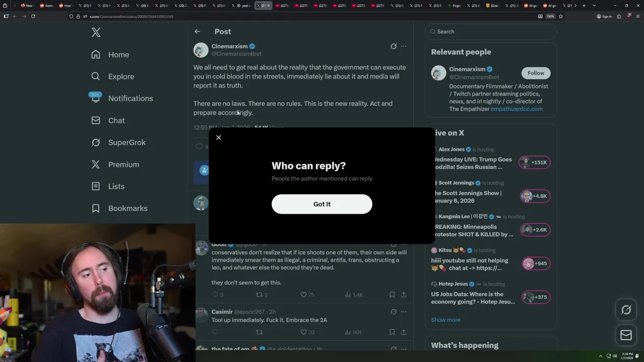This screenshot has height=362, width=644.
Task: Open Bookmarks from the sidebar
Action: click(x=120, y=208)
